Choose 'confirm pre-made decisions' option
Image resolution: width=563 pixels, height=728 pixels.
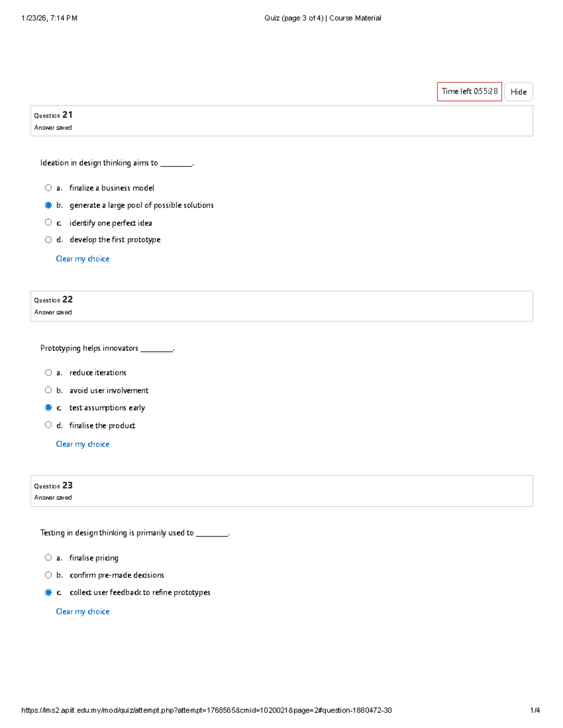[48, 575]
